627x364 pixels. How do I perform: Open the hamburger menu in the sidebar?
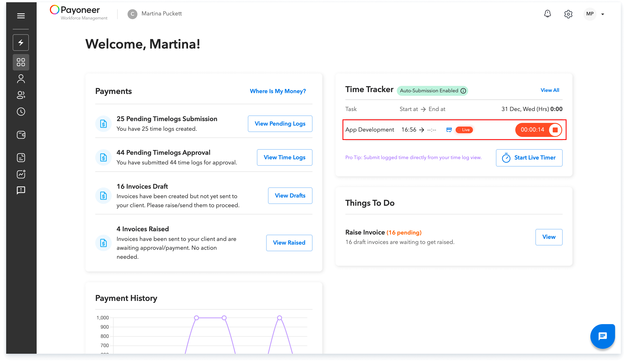[x=21, y=16]
